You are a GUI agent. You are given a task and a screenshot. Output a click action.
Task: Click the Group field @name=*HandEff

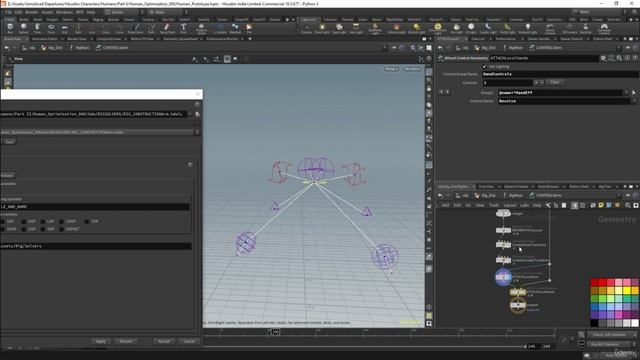(x=560, y=93)
